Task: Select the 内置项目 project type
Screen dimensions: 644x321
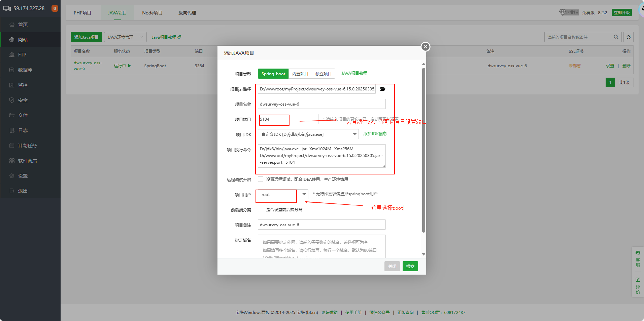Action: [300, 74]
